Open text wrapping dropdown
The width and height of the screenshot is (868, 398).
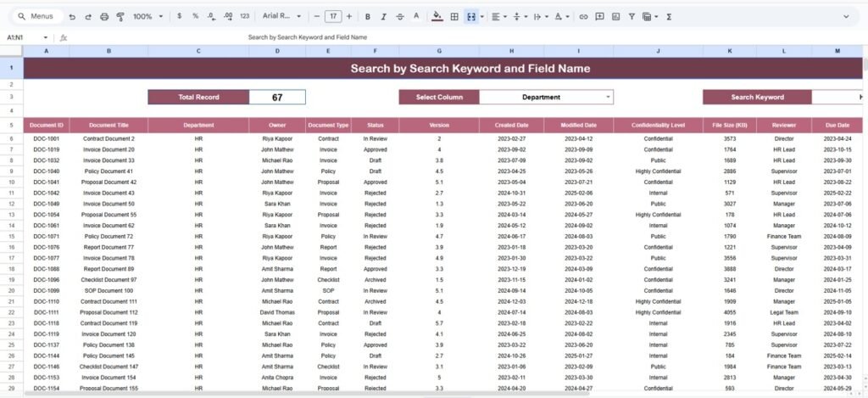click(540, 17)
